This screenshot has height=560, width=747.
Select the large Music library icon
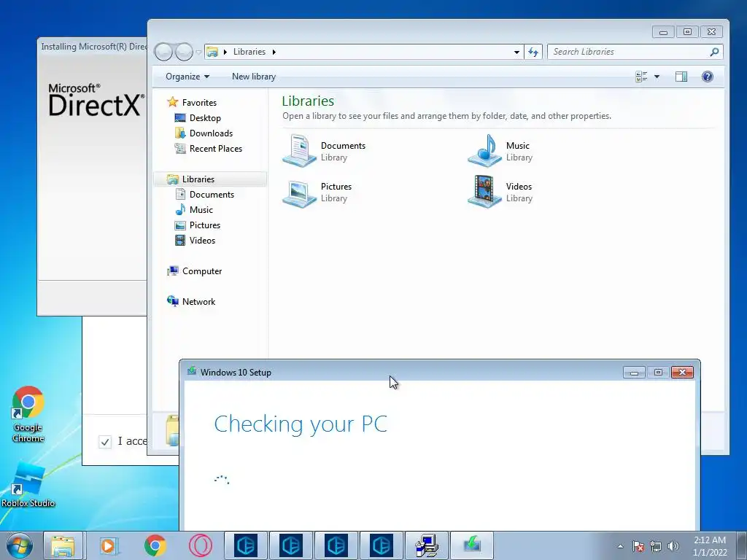(484, 150)
